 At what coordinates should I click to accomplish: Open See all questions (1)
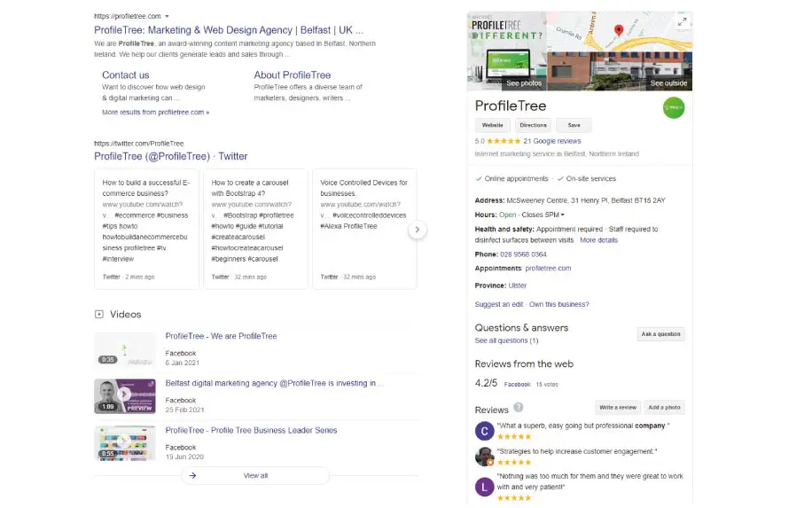[x=506, y=340]
